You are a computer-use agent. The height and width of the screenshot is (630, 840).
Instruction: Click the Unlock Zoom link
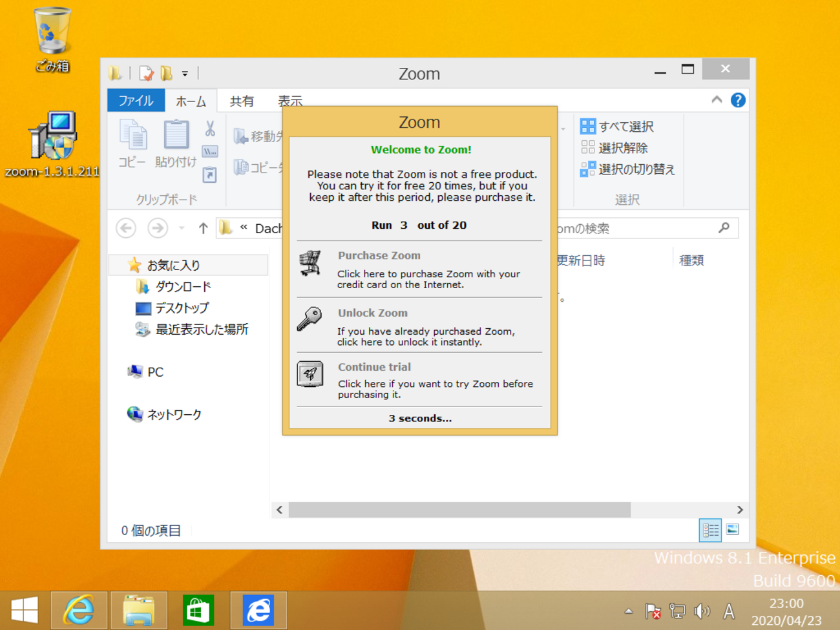373,313
